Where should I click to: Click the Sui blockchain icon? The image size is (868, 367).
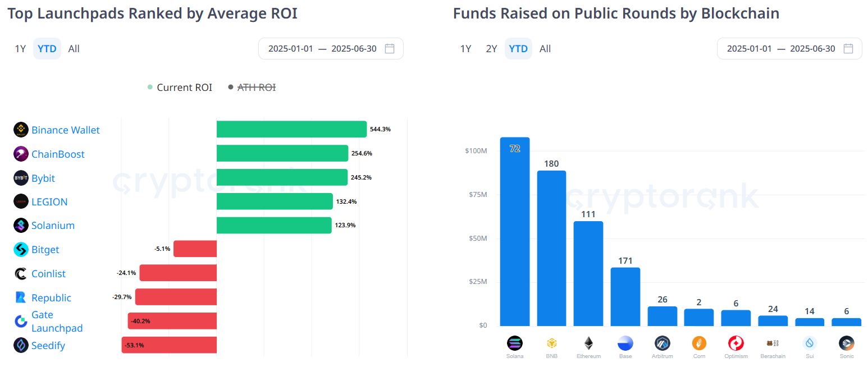coord(810,343)
